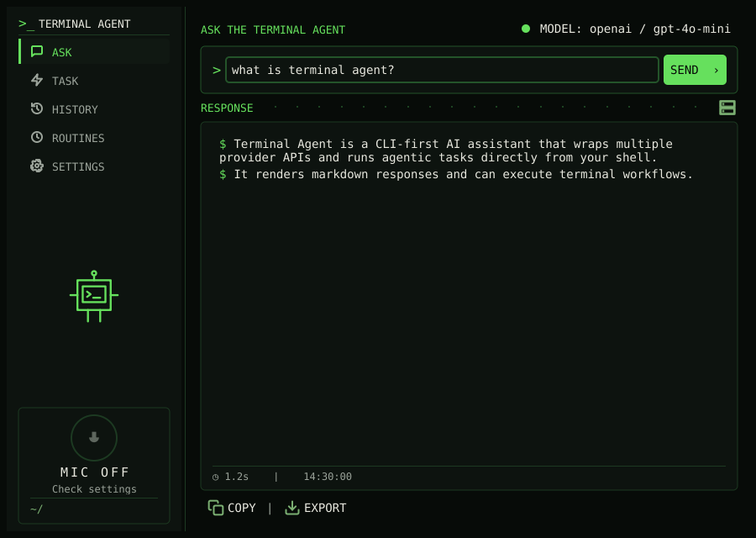Click the Task lightning bolt icon

37,80
